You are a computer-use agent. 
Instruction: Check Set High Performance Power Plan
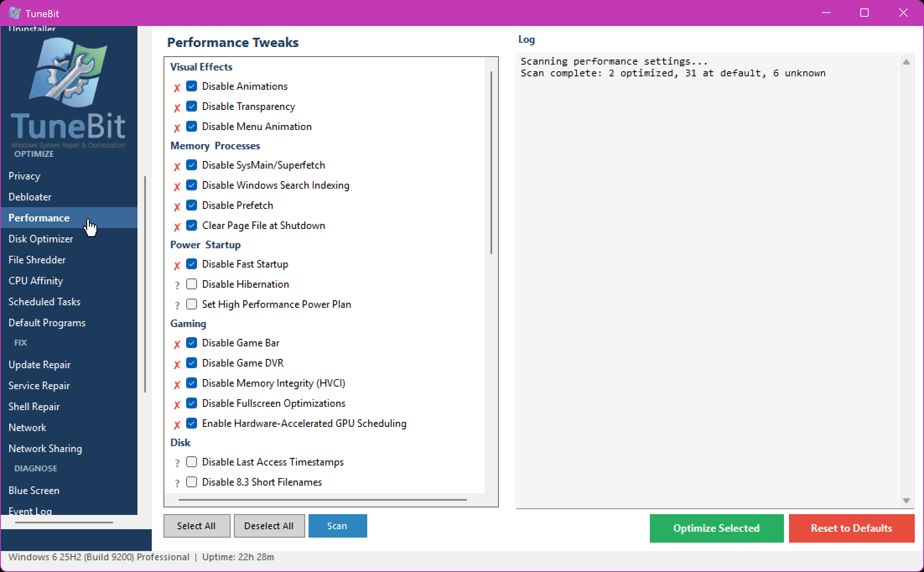tap(192, 304)
